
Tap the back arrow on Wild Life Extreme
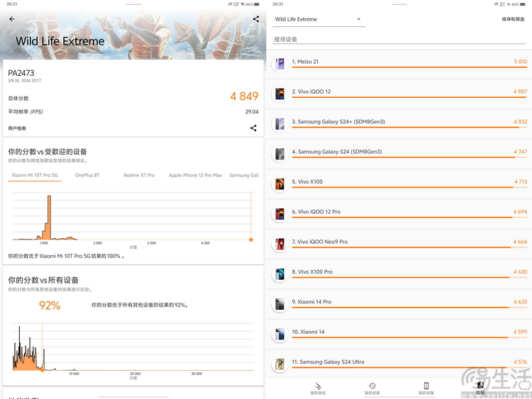click(x=12, y=19)
